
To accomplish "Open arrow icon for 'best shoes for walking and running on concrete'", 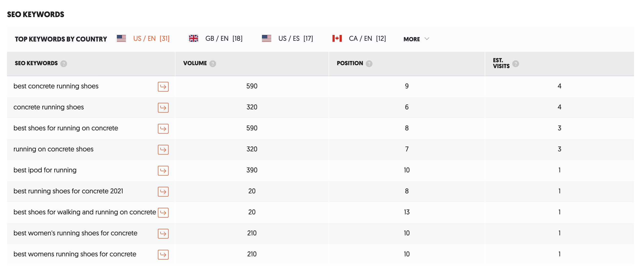I will [x=163, y=213].
